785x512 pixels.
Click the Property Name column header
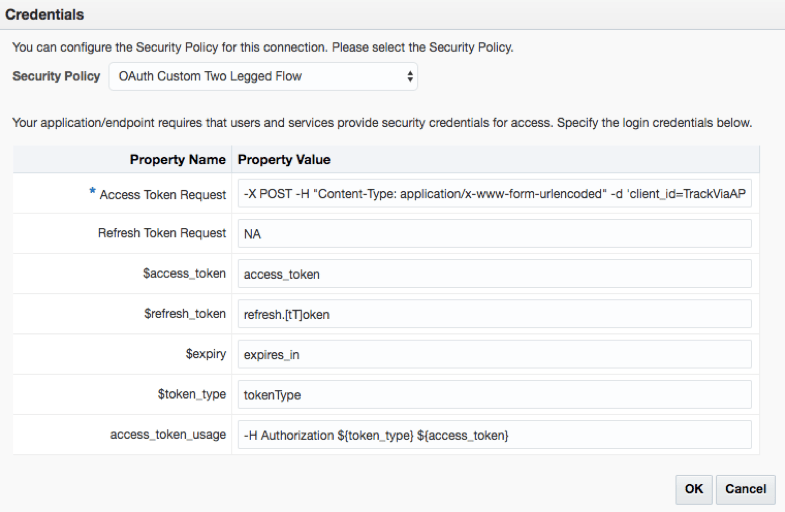177,160
